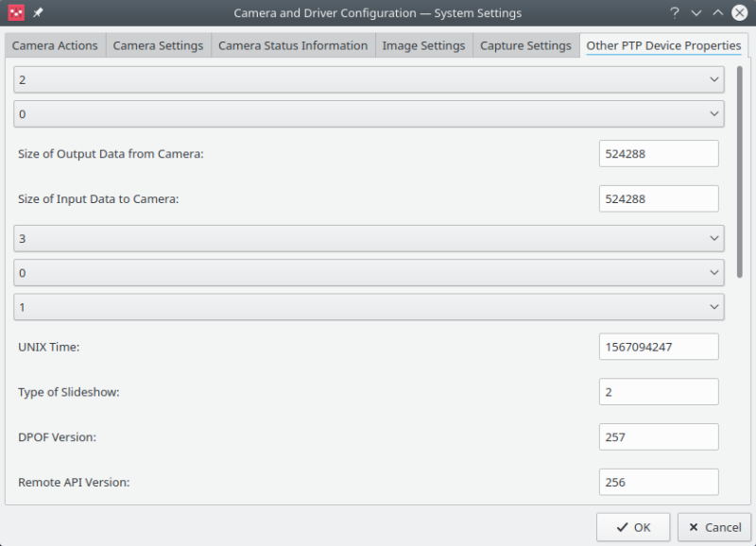The height and width of the screenshot is (546, 756).
Task: Open the dropdown showing 1
Action: 369,307
